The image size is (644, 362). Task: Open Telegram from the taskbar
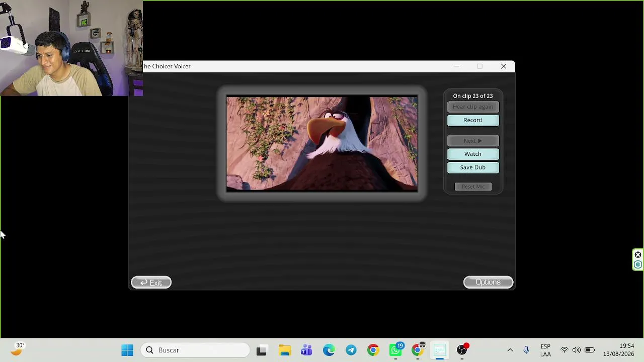[351, 350]
